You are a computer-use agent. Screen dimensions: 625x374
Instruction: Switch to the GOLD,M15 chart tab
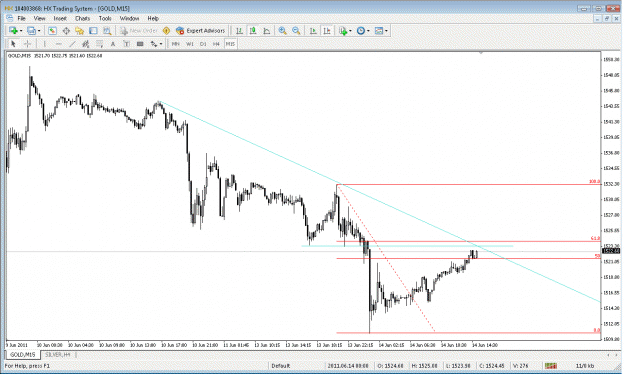coord(23,354)
